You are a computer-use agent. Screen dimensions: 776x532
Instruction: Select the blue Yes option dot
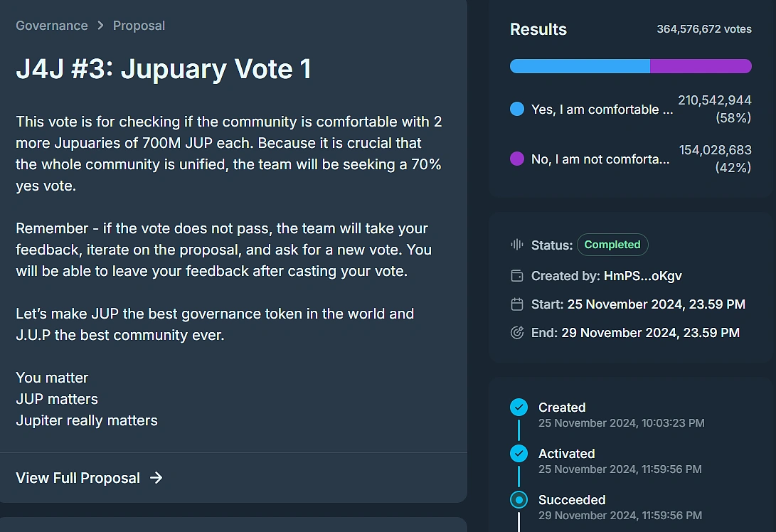click(x=516, y=109)
